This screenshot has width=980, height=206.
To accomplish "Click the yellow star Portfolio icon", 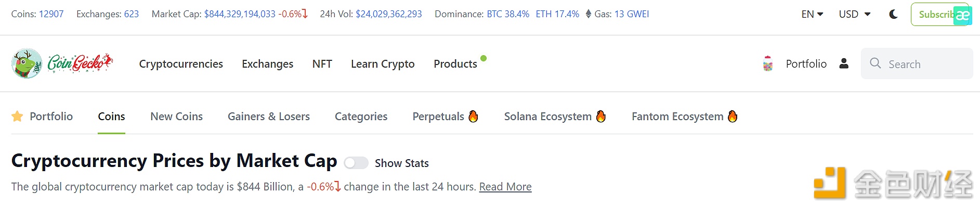I will click(17, 116).
